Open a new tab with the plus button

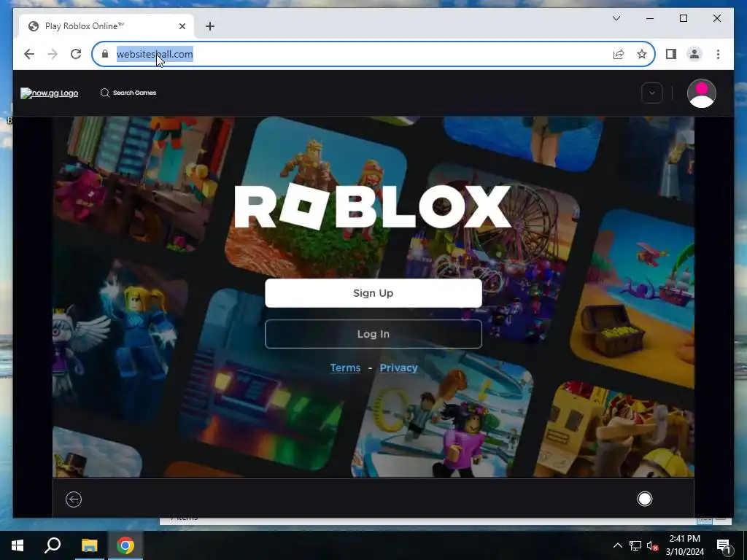(x=210, y=26)
